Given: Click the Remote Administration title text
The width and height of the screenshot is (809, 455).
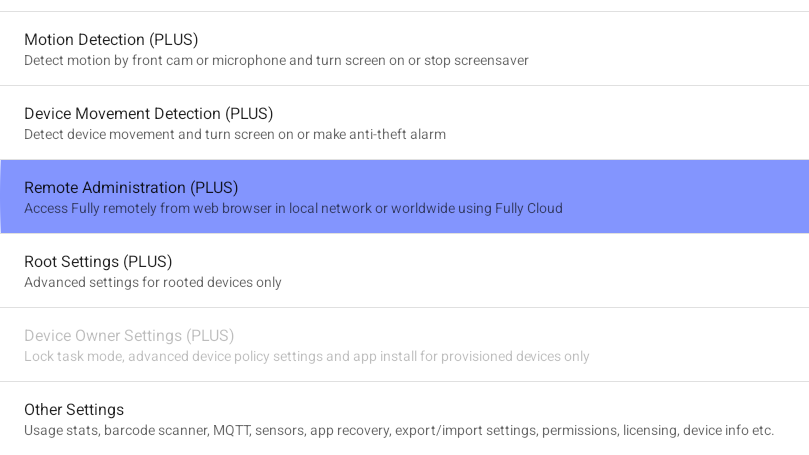Looking at the screenshot, I should click(131, 188).
